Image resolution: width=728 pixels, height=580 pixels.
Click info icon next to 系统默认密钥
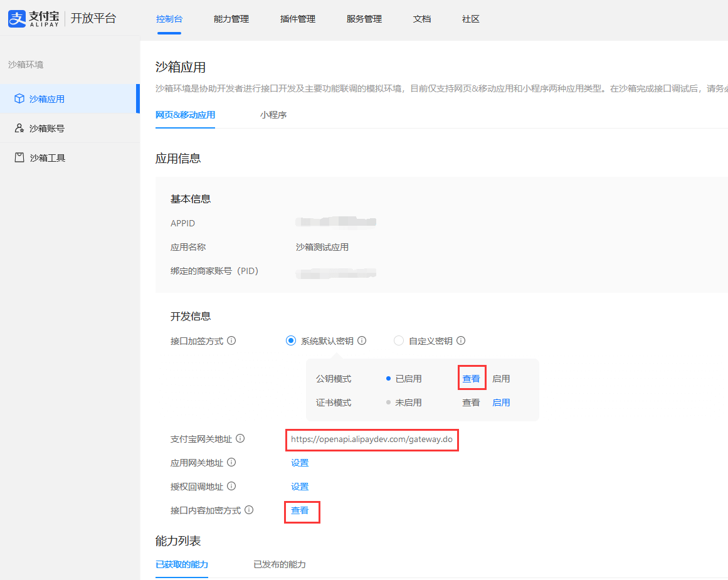click(362, 341)
